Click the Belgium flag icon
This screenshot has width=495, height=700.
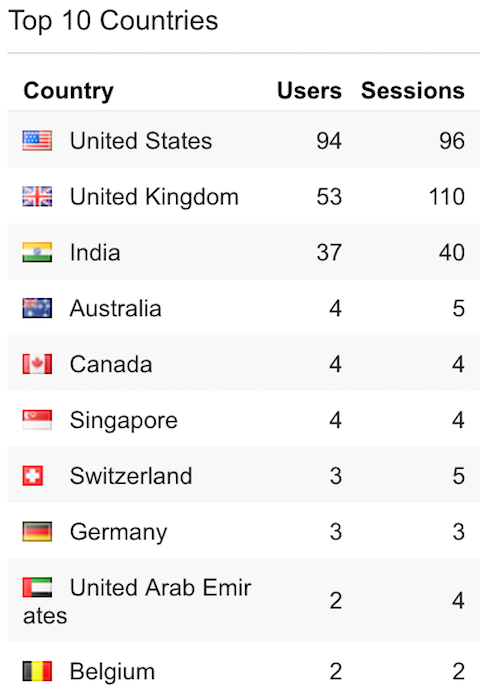(x=37, y=671)
